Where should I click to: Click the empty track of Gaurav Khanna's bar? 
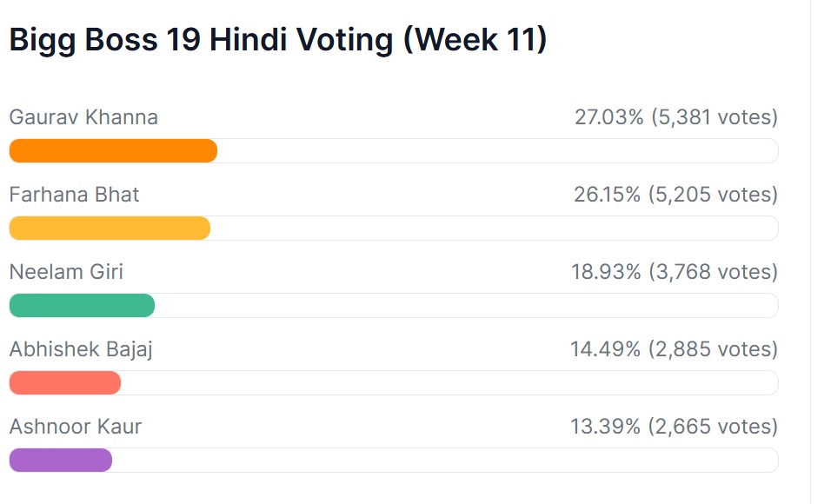pyautogui.click(x=497, y=151)
